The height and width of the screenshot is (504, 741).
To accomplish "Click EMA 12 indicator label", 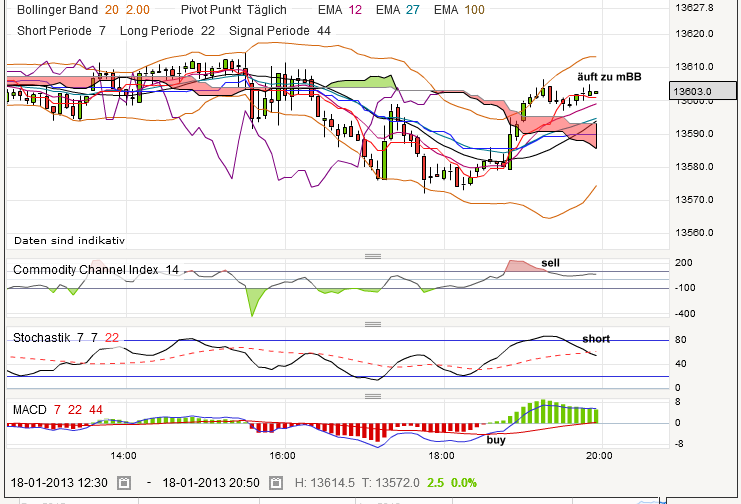I will point(340,10).
